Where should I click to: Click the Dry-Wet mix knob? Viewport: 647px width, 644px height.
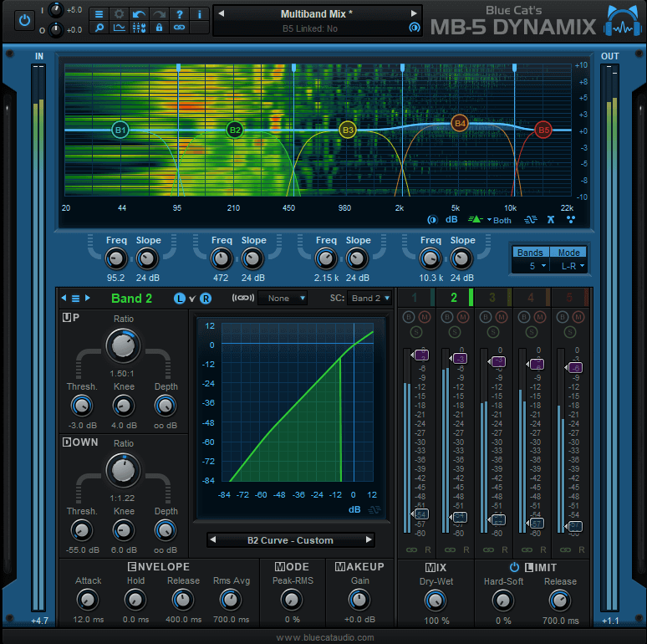pyautogui.click(x=435, y=600)
